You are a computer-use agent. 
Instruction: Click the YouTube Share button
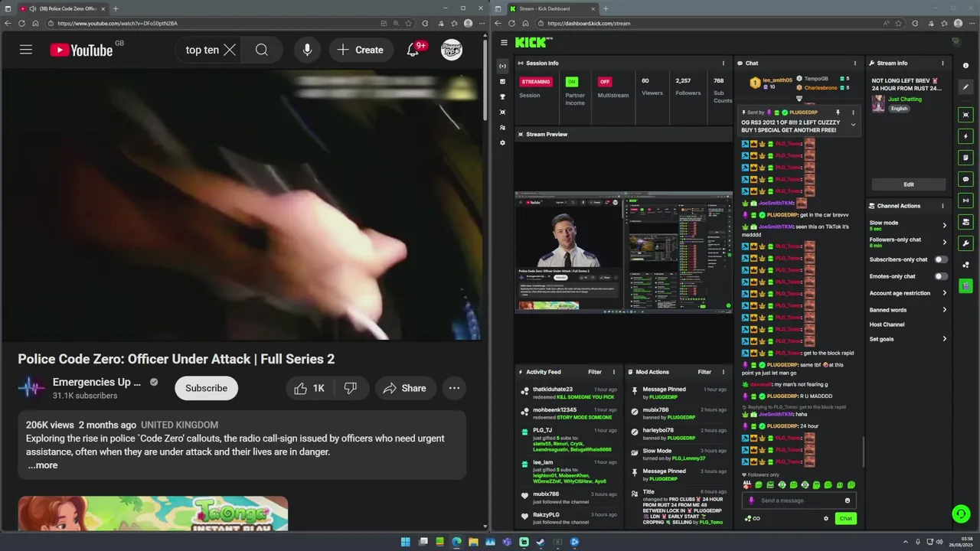click(x=404, y=388)
